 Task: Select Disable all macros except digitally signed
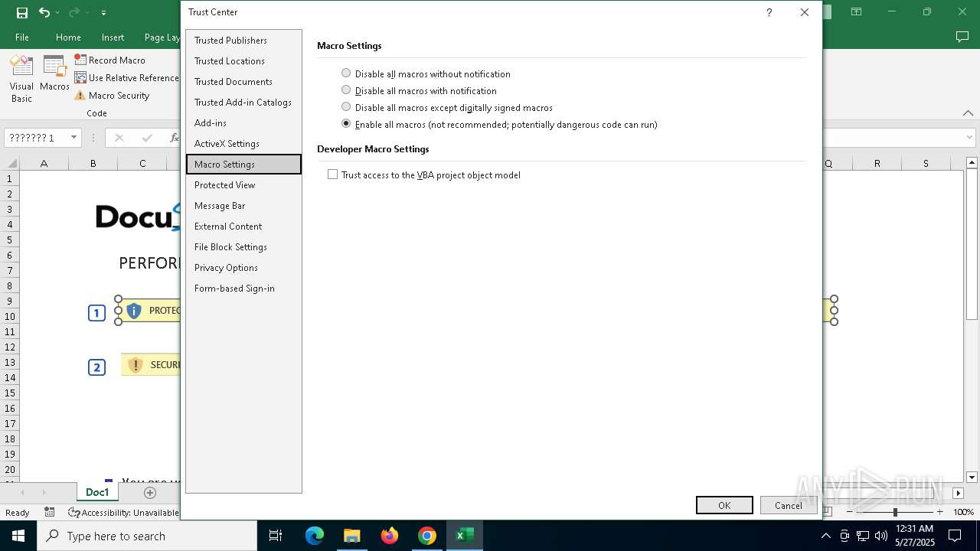[x=447, y=107]
